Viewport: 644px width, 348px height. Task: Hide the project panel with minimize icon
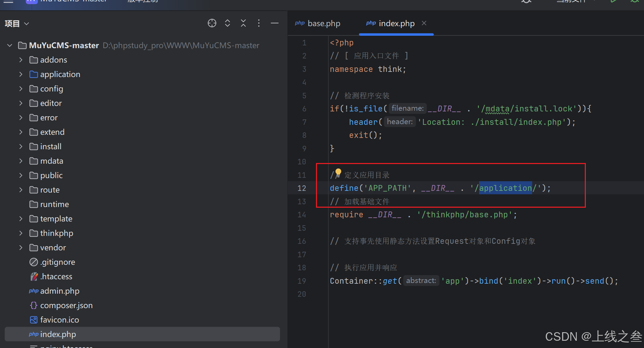click(275, 23)
